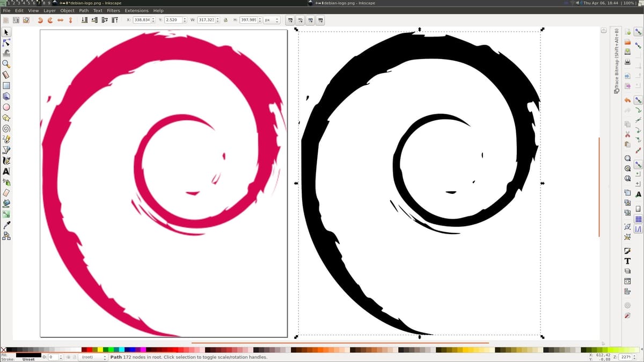Viewport: 644px width, 362px height.
Task: Lower selection to bottom
Action: [x=84, y=20]
